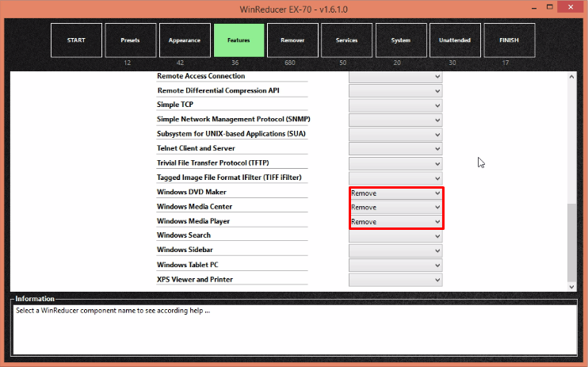Expand Windows Media Center Remove dropdown

pyautogui.click(x=395, y=207)
